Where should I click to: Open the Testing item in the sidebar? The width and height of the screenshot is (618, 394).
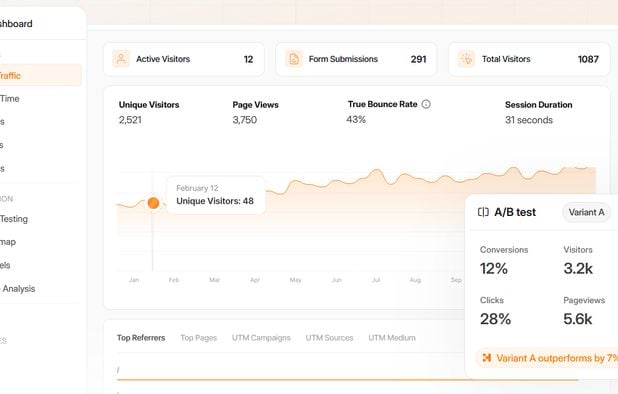click(x=14, y=219)
